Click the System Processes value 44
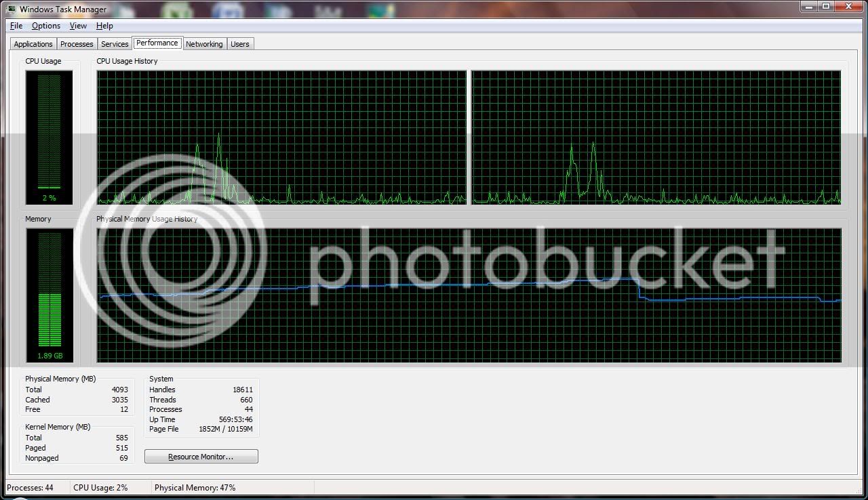Screen dimensions: 868x500 [249, 409]
